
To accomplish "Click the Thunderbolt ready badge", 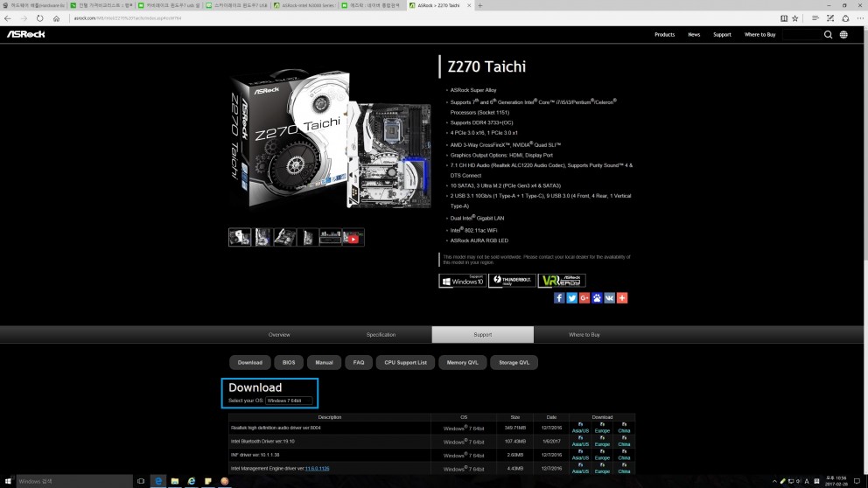I will click(512, 281).
